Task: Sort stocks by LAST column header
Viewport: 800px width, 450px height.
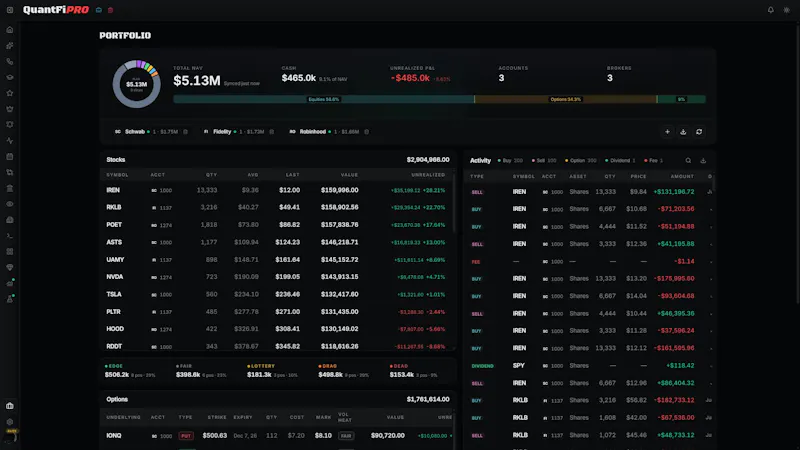Action: coord(292,175)
